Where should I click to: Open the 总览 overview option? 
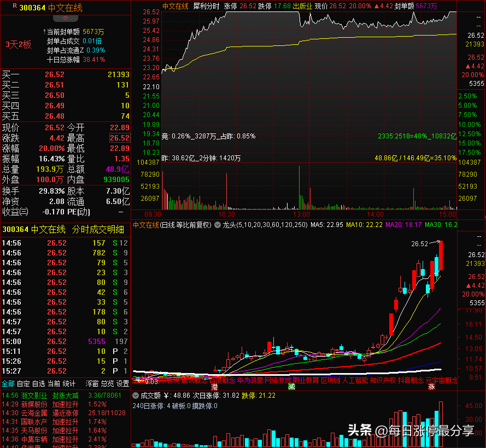[107, 384]
